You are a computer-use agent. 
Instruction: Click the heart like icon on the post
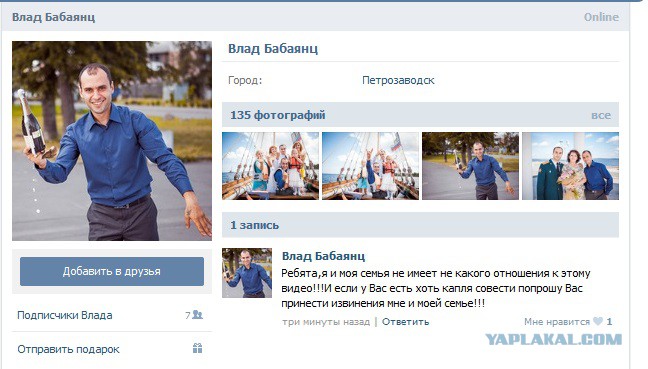tap(598, 321)
